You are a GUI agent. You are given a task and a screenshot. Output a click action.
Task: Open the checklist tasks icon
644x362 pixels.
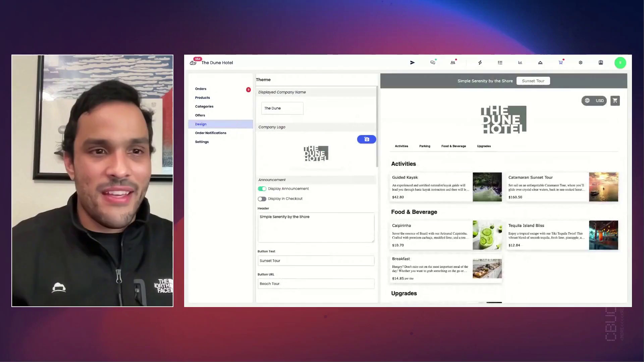pyautogui.click(x=500, y=63)
